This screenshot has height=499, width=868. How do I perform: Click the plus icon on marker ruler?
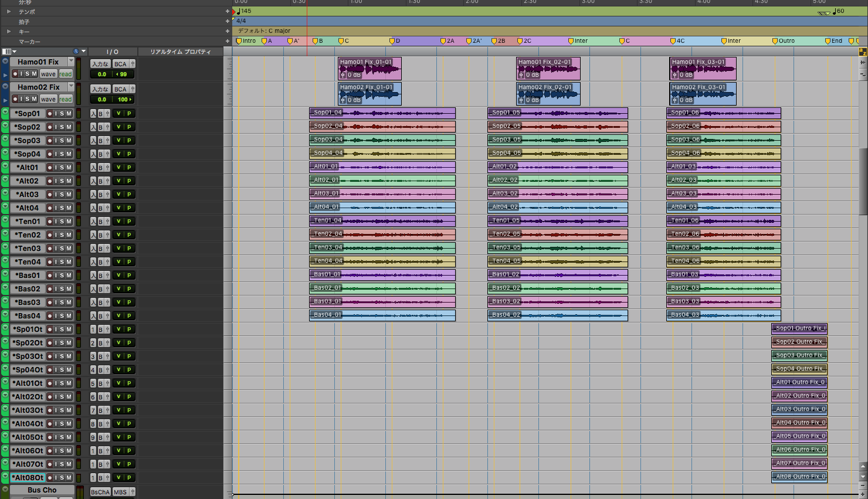pyautogui.click(x=228, y=41)
